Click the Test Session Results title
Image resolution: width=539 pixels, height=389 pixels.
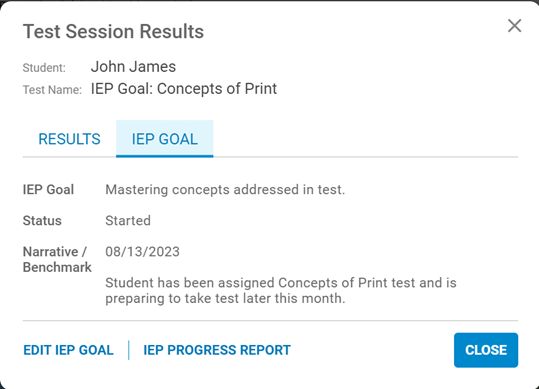click(113, 32)
